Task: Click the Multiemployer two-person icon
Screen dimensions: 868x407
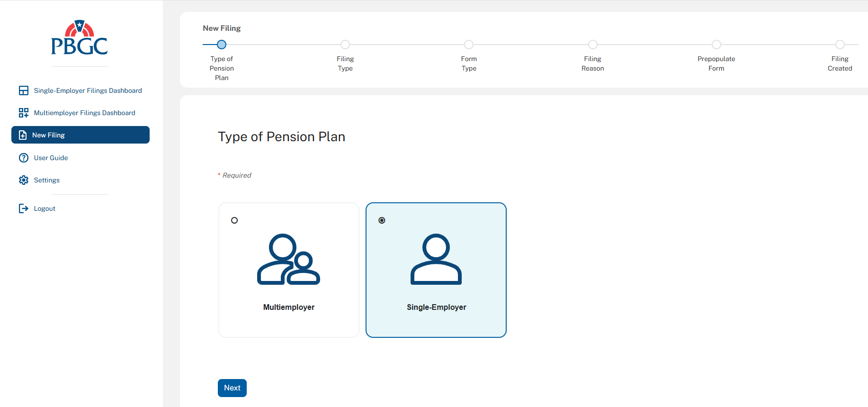Action: 288,259
